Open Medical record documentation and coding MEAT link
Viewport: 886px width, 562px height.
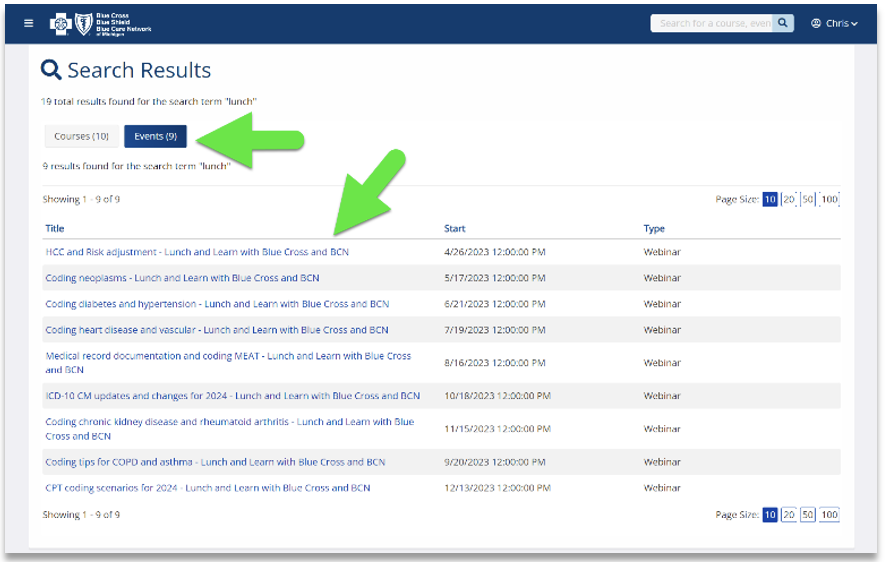228,363
